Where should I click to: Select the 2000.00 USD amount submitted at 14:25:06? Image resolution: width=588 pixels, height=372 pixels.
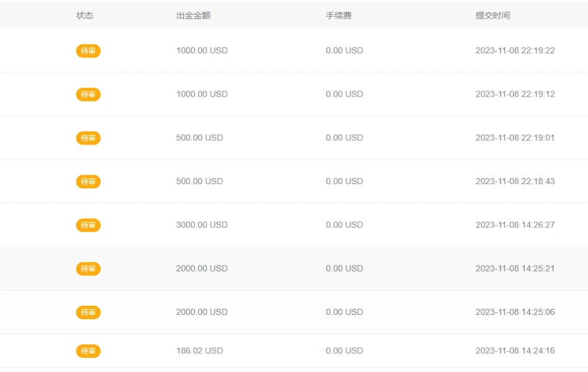click(201, 312)
